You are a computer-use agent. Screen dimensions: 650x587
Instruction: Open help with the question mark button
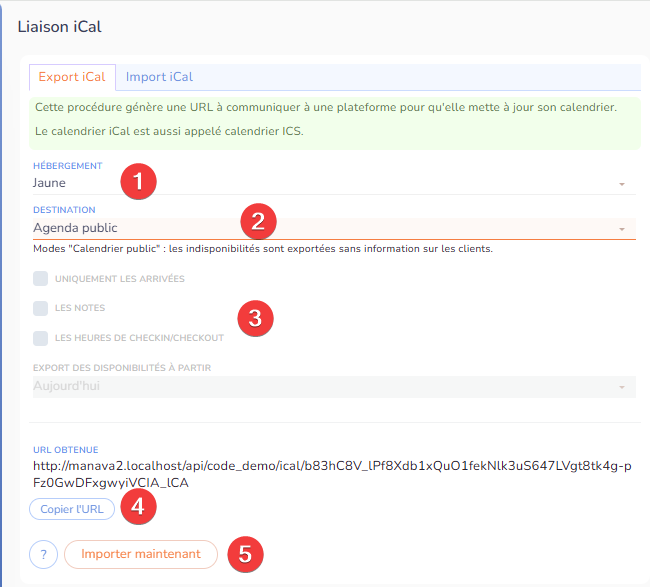[x=43, y=554]
